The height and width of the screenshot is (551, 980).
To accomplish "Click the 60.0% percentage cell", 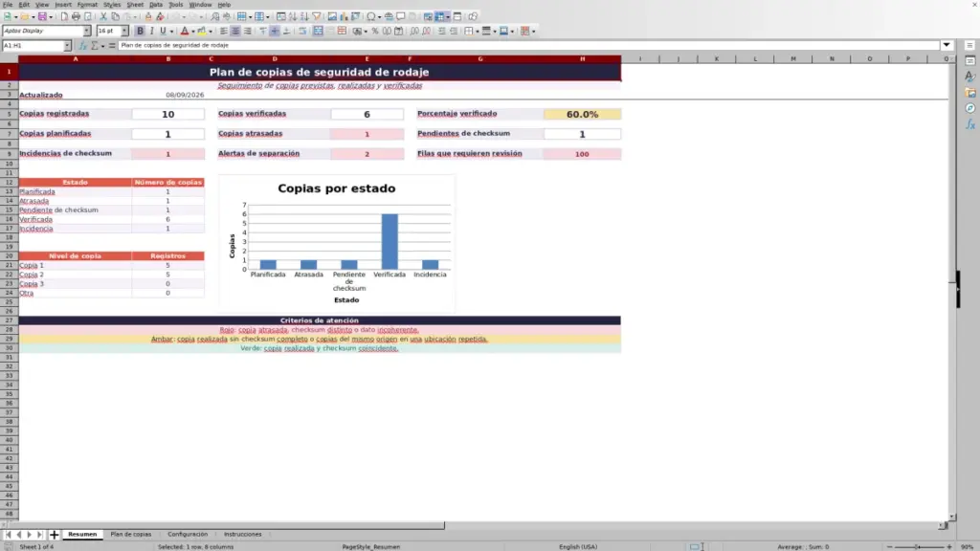I will (582, 115).
